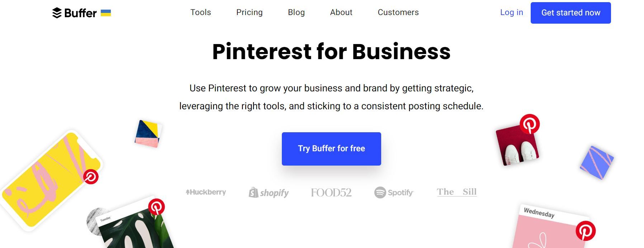Click the Log in link

(512, 12)
